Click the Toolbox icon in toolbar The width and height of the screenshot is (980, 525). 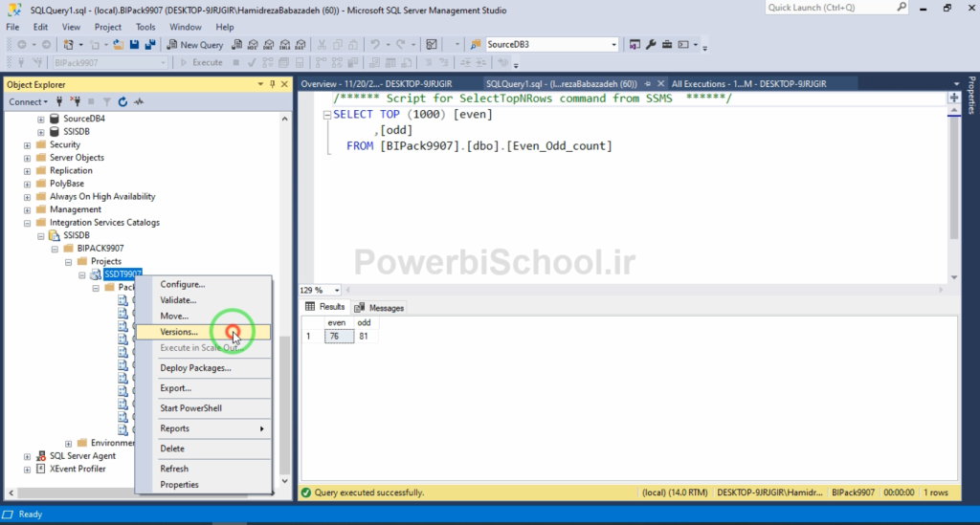(667, 44)
